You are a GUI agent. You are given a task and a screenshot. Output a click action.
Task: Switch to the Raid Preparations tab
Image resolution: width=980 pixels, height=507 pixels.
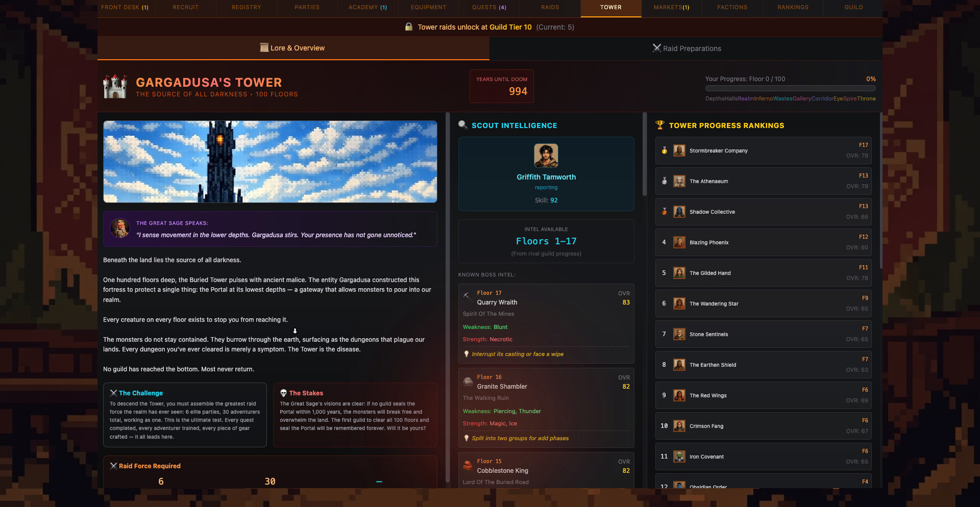pos(686,48)
